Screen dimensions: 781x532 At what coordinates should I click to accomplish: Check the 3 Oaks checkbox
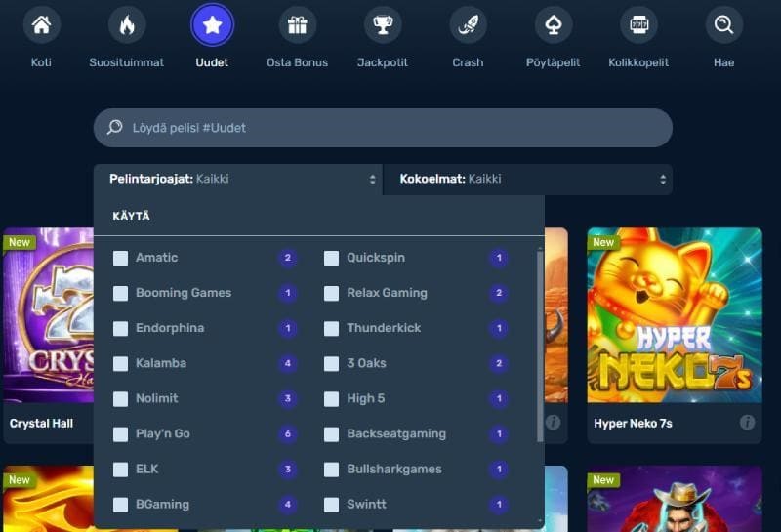[331, 364]
